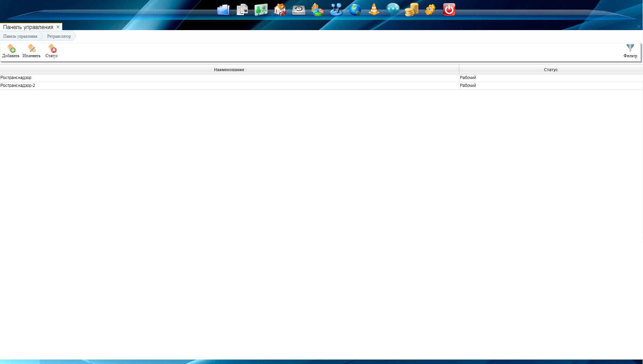The image size is (643, 364).
Task: Open the orange gear settings icon
Action: 430,10
